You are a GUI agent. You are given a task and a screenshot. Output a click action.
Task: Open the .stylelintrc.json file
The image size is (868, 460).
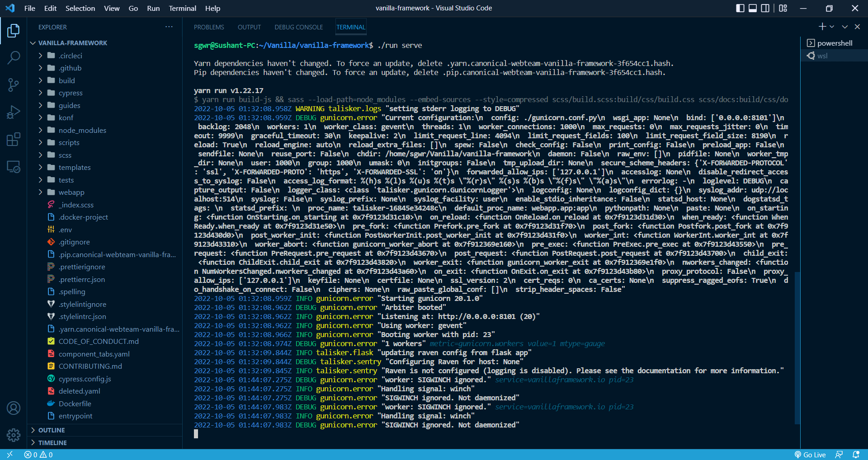click(x=105, y=316)
